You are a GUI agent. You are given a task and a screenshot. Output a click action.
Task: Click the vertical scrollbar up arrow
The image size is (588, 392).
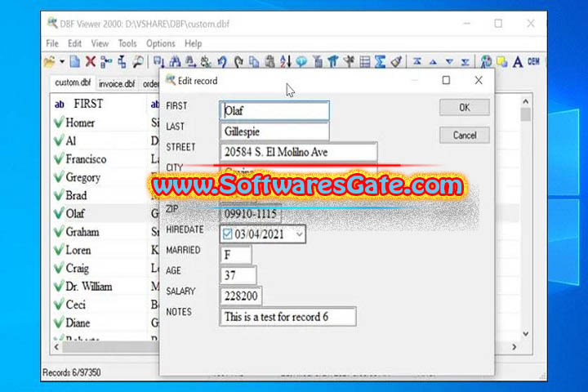tap(526, 101)
